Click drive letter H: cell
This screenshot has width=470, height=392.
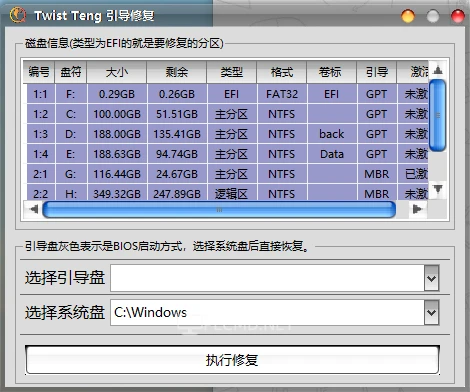[71, 193]
